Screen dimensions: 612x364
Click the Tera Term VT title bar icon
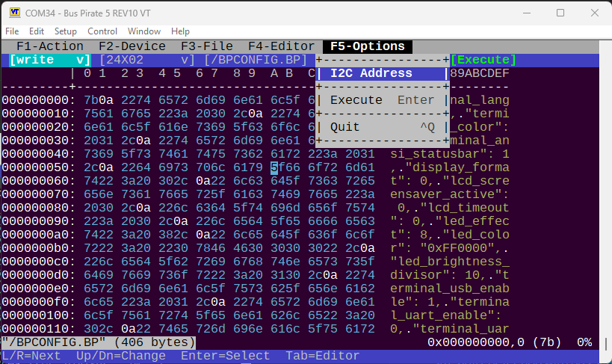point(12,13)
